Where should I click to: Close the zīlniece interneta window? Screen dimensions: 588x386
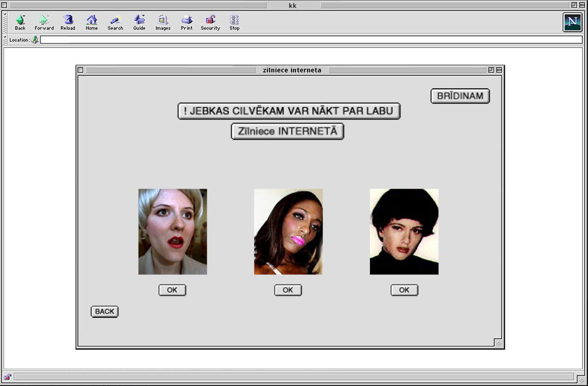point(80,70)
